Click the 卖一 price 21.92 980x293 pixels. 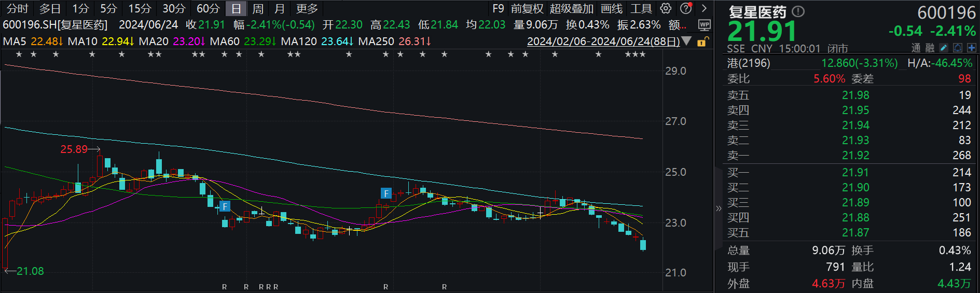pyautogui.click(x=855, y=155)
